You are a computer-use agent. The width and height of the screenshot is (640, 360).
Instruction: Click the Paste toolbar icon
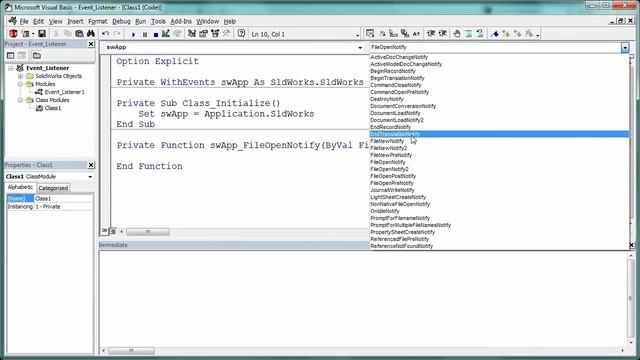click(79, 34)
